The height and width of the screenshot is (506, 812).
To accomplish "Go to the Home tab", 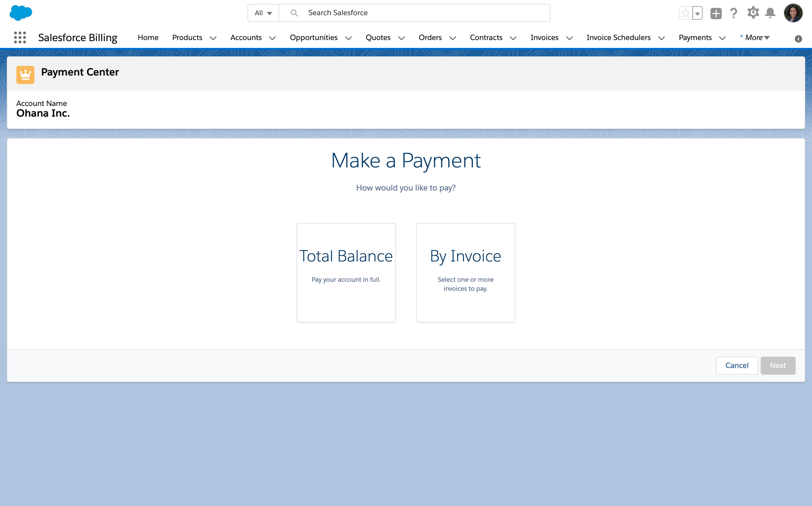I will click(148, 37).
